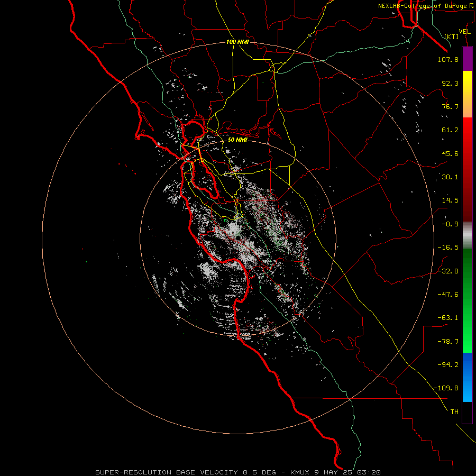
Task: Click the -0.9 velocity scale value
Action: click(x=450, y=224)
